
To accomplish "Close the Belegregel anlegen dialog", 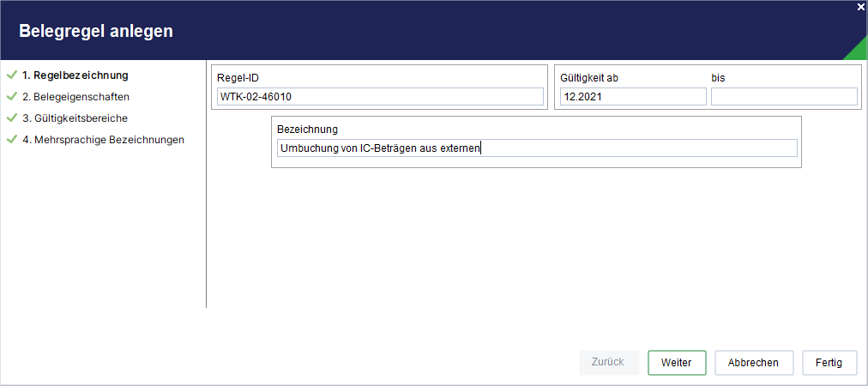I will point(861,7).
